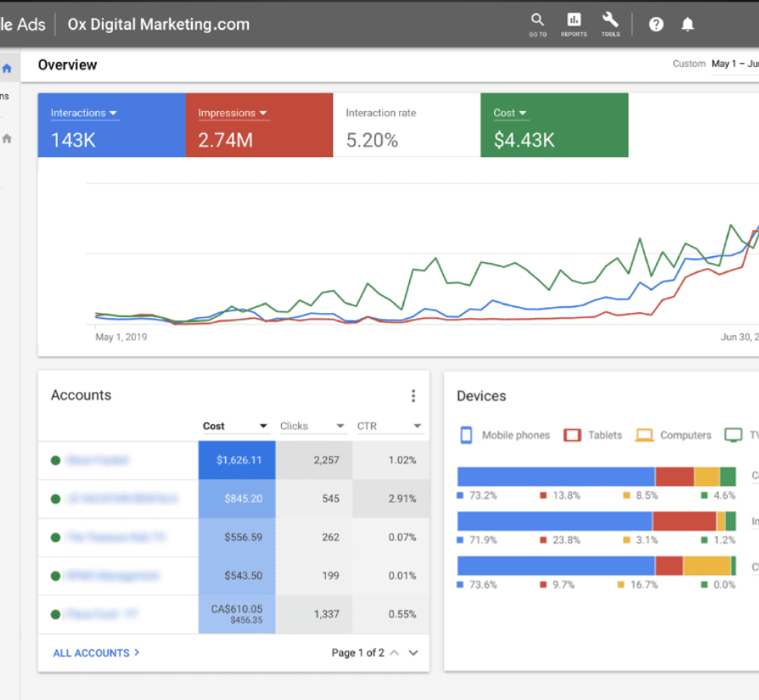Open Accounts card three-dot menu
Image resolution: width=759 pixels, height=700 pixels.
point(413,395)
